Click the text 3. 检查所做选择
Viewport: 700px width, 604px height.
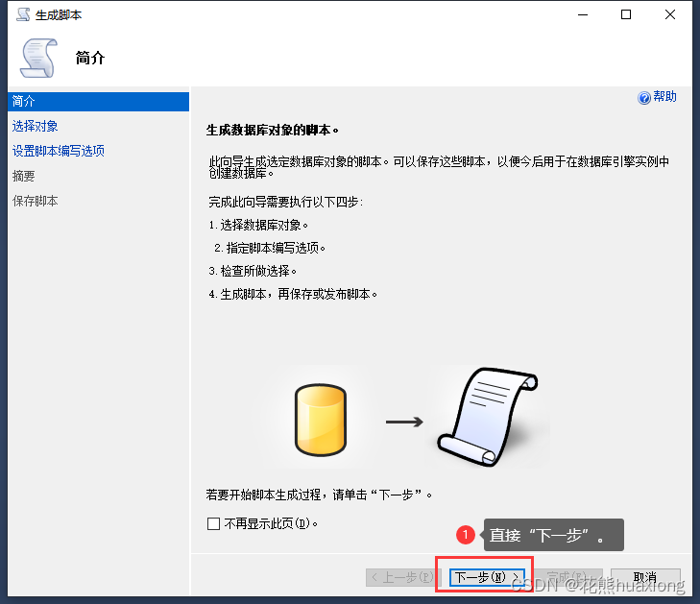click(253, 271)
